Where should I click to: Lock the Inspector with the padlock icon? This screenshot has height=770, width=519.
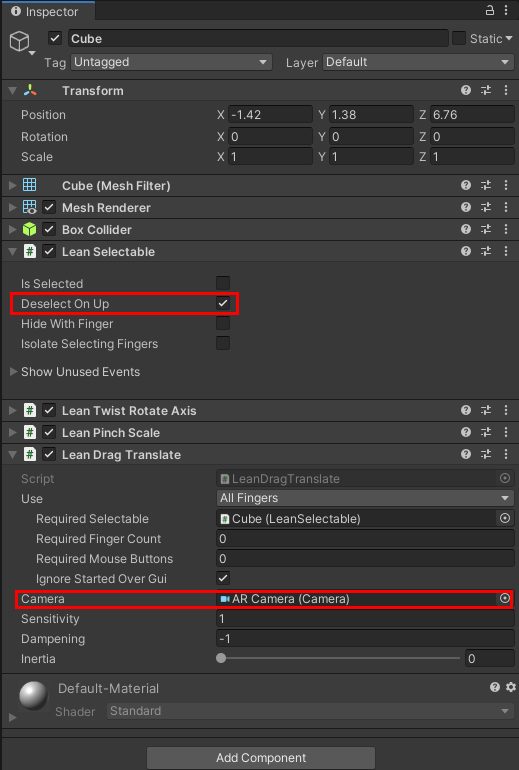pyautogui.click(x=490, y=10)
